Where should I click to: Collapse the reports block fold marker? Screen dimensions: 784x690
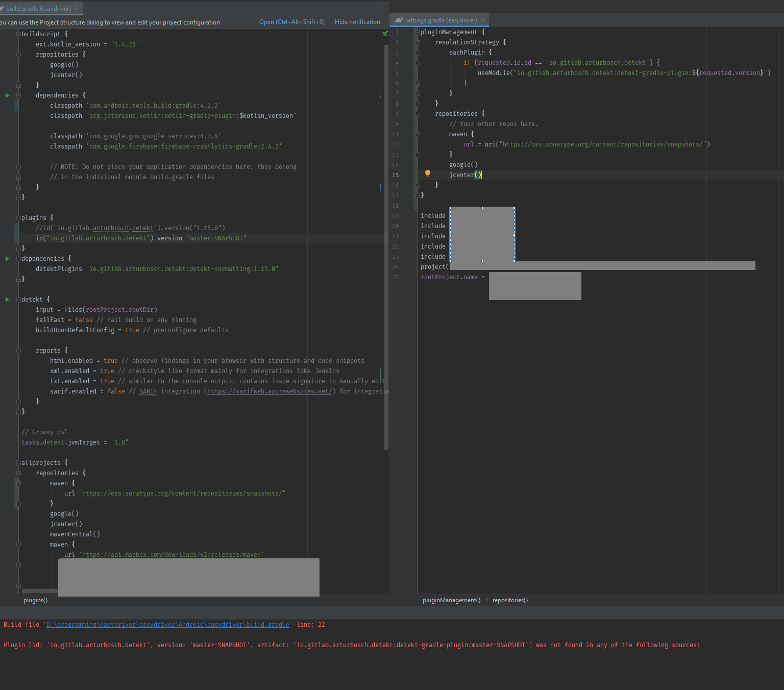[18, 350]
